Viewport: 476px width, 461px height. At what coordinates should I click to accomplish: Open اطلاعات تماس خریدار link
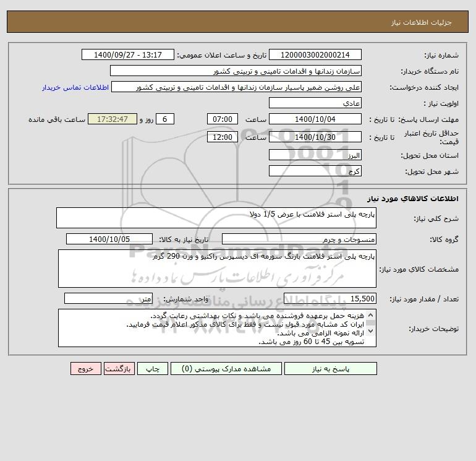75,87
